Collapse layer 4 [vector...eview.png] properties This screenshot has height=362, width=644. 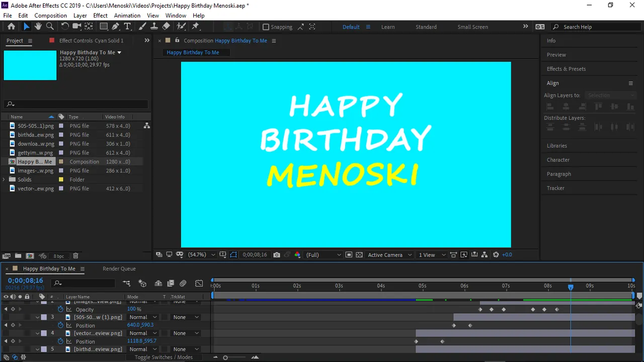(37, 333)
